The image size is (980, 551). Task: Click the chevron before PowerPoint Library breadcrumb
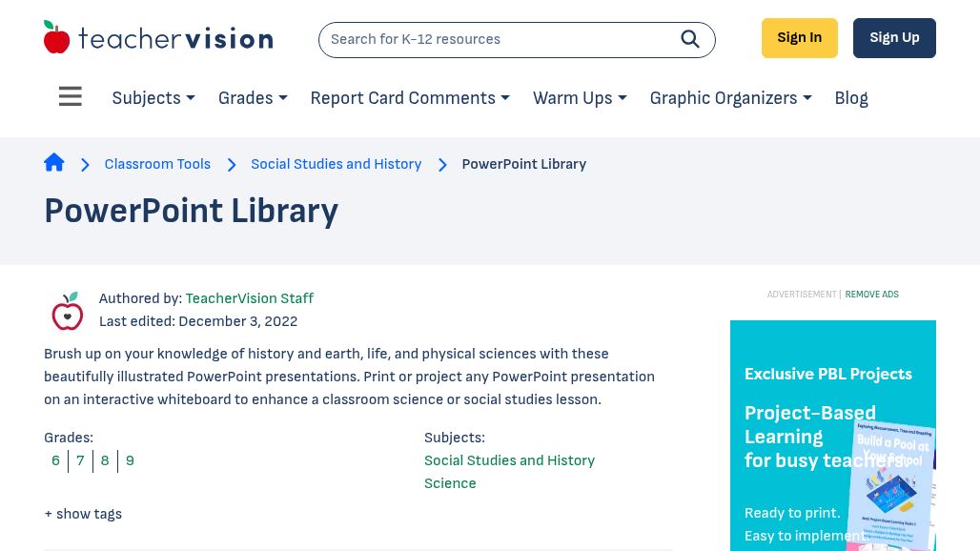pyautogui.click(x=442, y=165)
